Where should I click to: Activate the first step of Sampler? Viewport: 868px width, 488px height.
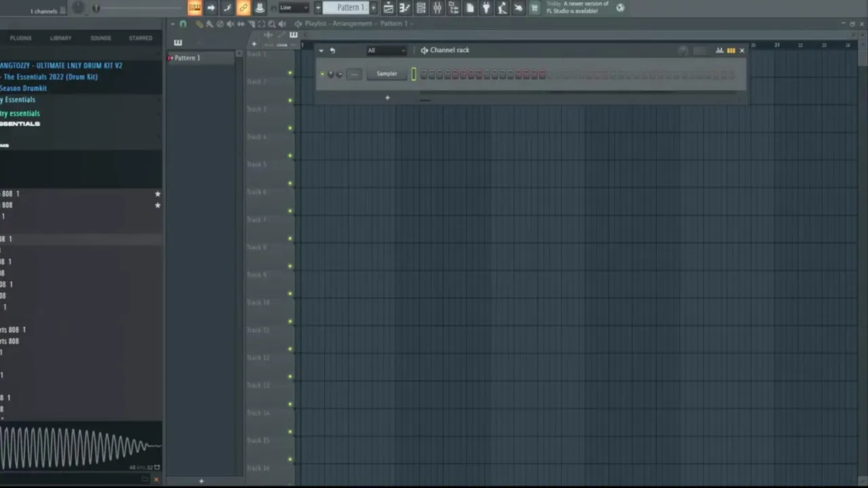click(423, 74)
